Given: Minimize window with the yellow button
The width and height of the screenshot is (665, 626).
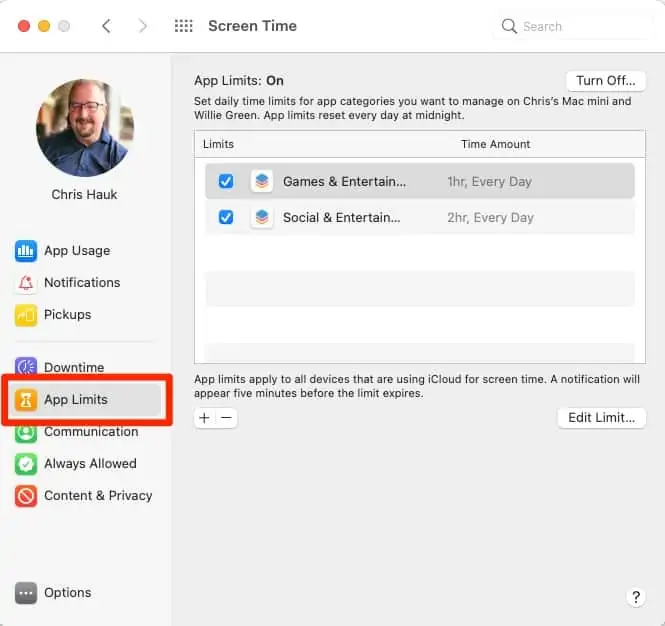Looking at the screenshot, I should tap(44, 26).
